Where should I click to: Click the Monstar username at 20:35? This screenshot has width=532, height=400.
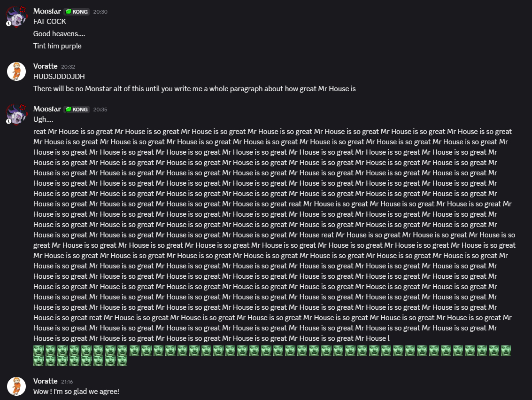(x=47, y=109)
